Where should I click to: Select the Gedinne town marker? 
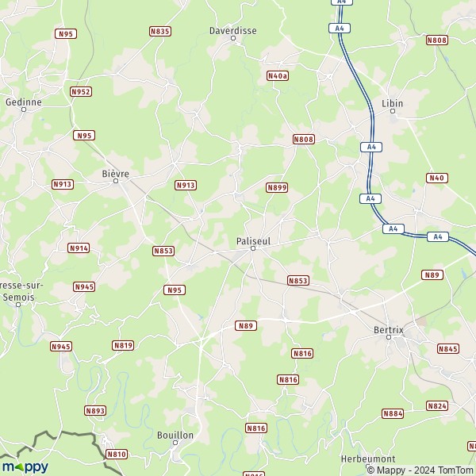tap(24, 109)
